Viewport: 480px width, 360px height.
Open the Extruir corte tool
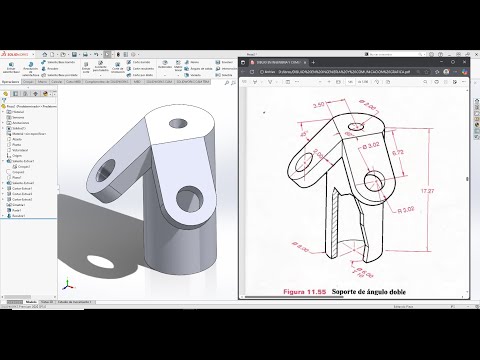pyautogui.click(x=86, y=68)
